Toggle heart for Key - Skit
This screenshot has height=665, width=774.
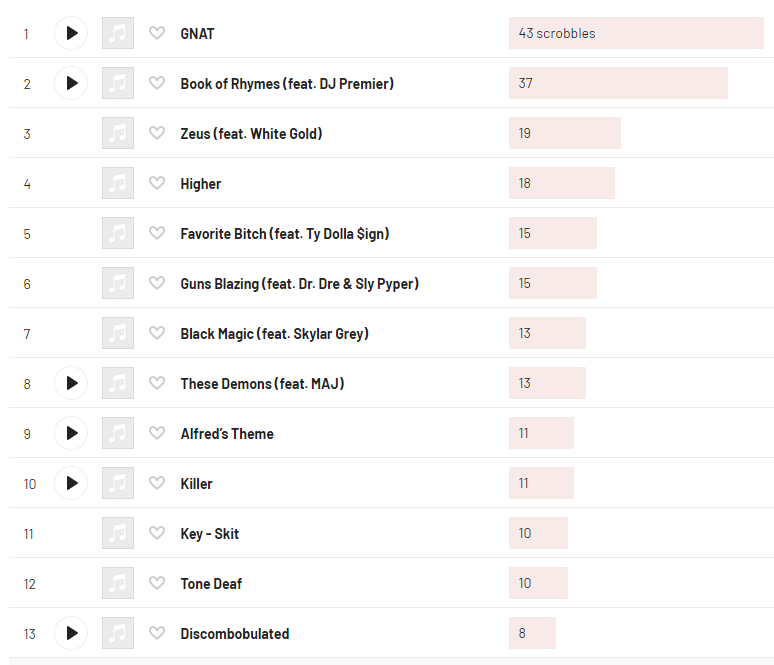click(157, 533)
